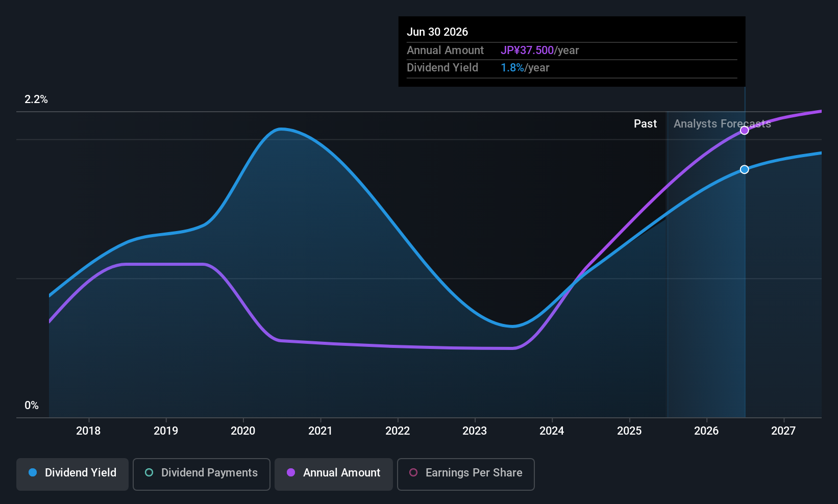Toggle the Annual Amount legend button
Viewport: 838px width, 504px height.
click(x=334, y=474)
